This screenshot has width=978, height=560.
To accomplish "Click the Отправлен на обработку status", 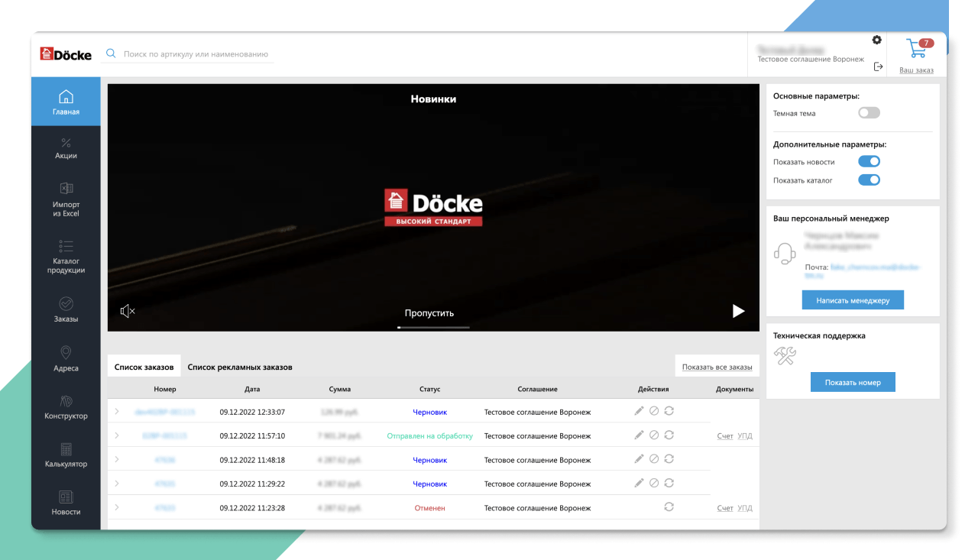I will point(430,436).
